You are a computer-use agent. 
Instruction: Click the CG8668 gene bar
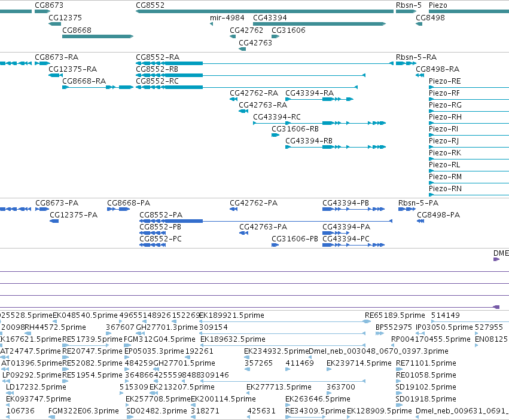pyautogui.click(x=97, y=36)
